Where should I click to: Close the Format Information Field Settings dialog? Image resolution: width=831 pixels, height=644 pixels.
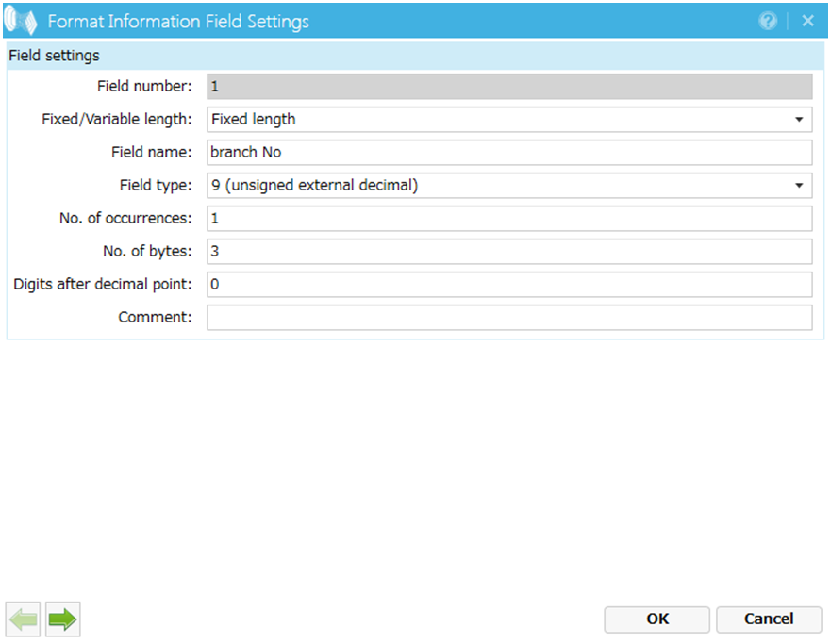[808, 21]
